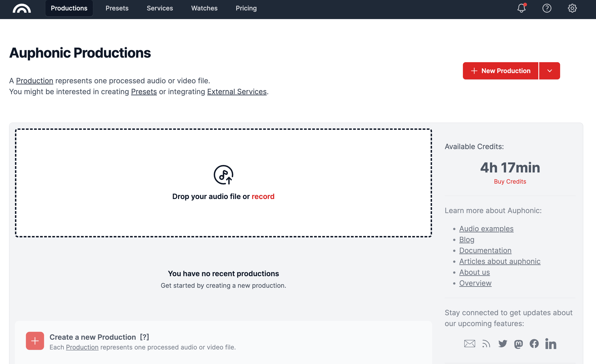
Task: Click the [?] help next to Create a new Production
Action: click(144, 337)
